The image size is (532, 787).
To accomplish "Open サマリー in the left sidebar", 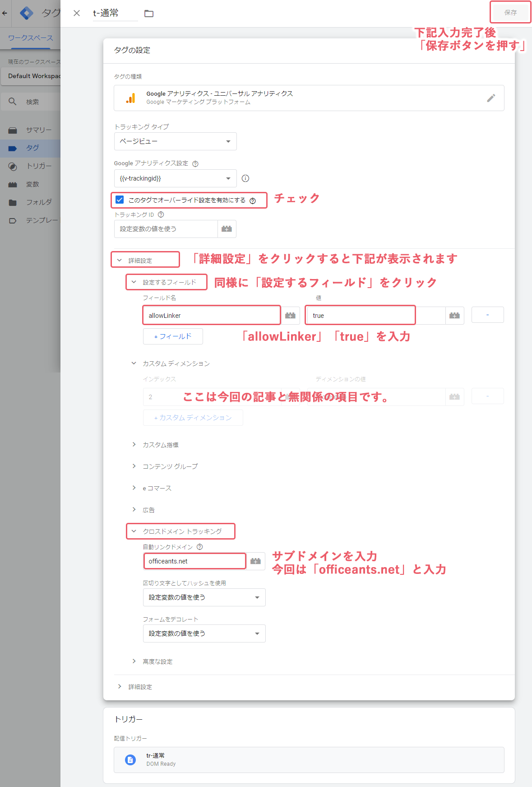I will (30, 130).
